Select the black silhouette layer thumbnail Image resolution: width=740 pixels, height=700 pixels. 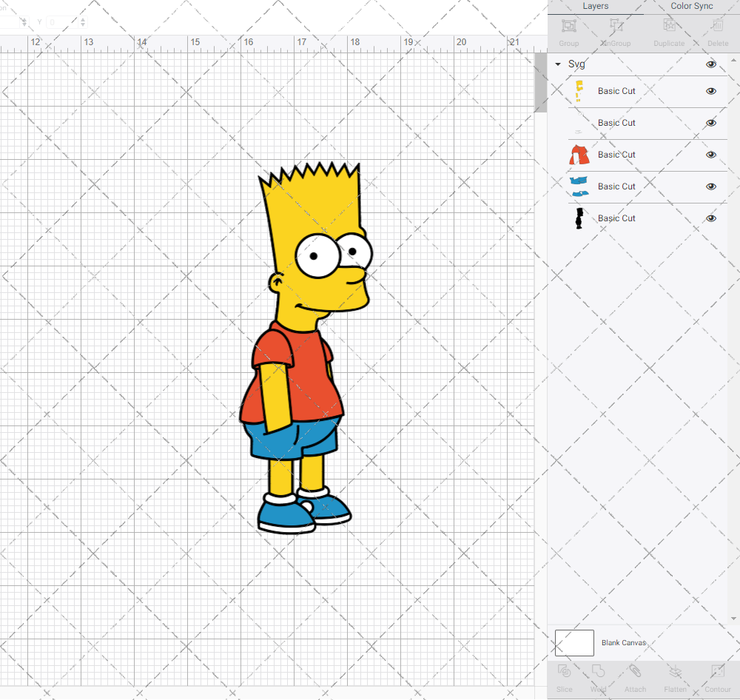pyautogui.click(x=579, y=218)
